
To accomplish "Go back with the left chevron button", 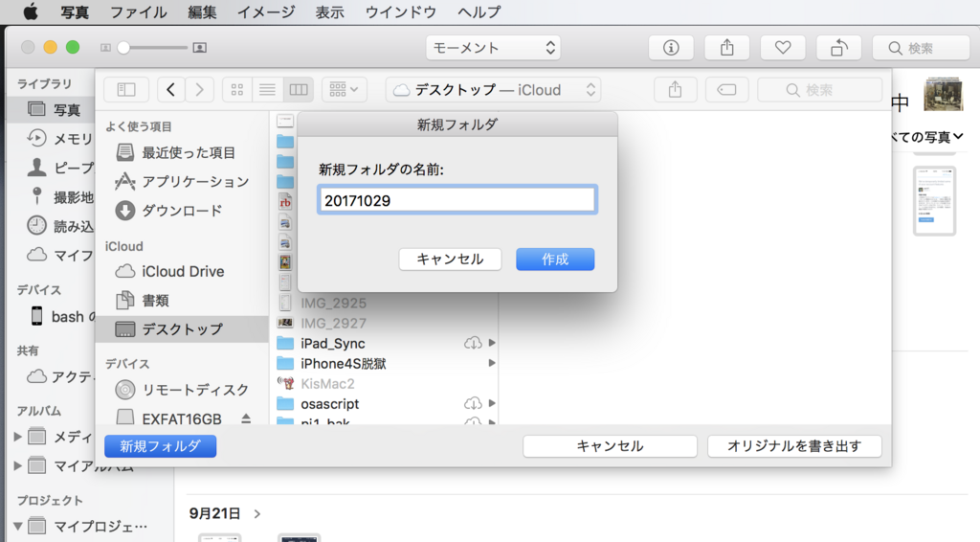I will coord(170,89).
